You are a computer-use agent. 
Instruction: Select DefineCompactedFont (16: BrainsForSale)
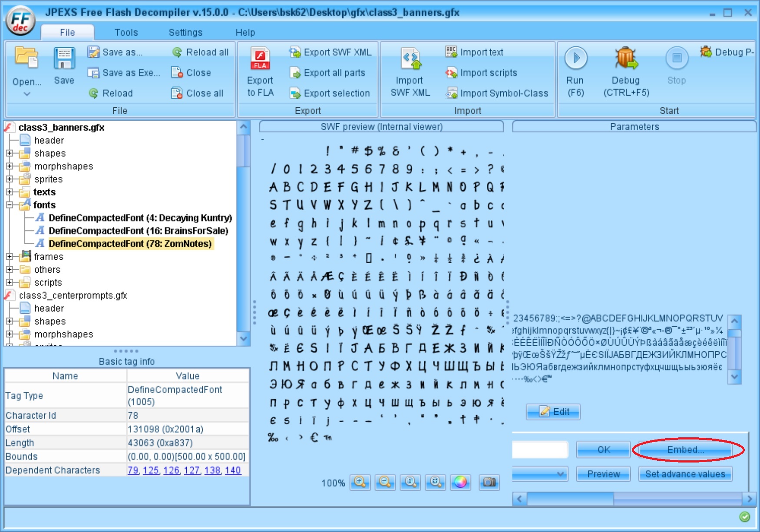coord(139,231)
